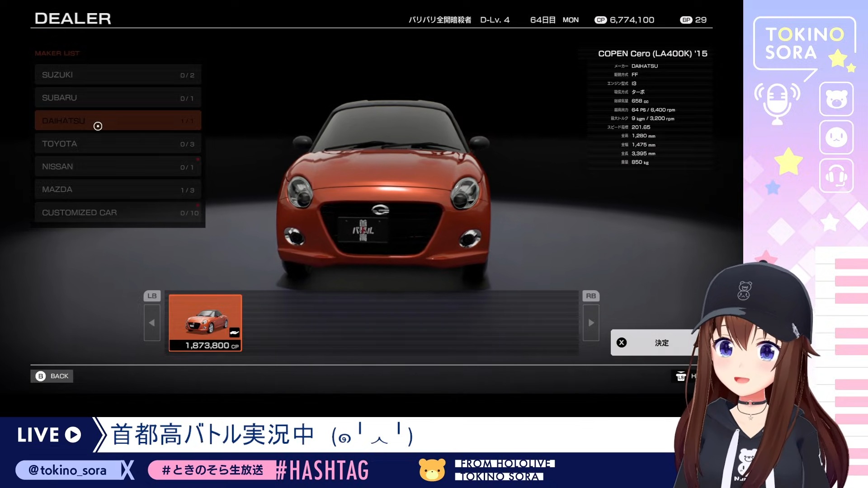Click the large yellow star decoration icon

coord(788,161)
